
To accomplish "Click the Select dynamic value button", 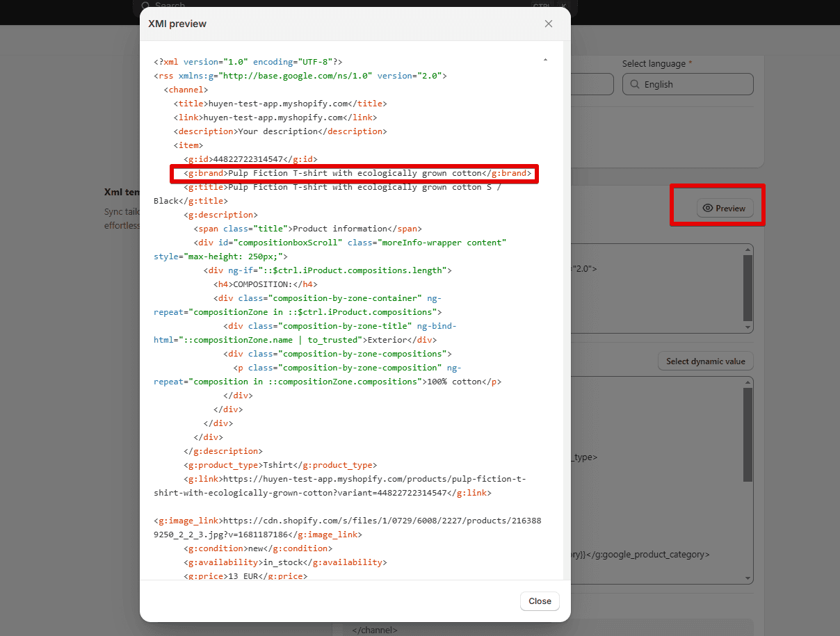I will [x=705, y=361].
